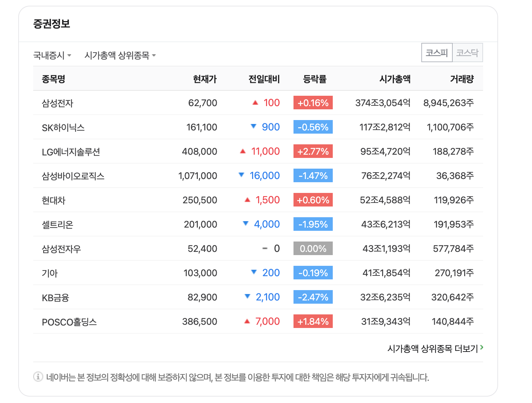
Task: Click the change value 16,000
Action: tap(265, 176)
